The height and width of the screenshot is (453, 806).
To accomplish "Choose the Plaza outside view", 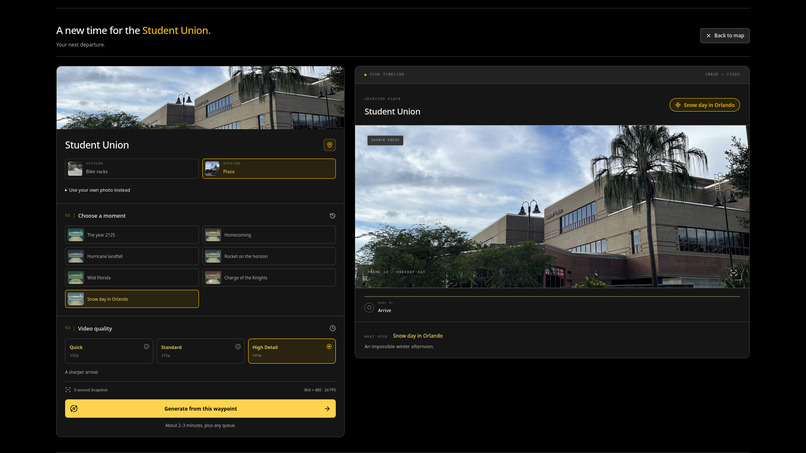I will tap(269, 169).
